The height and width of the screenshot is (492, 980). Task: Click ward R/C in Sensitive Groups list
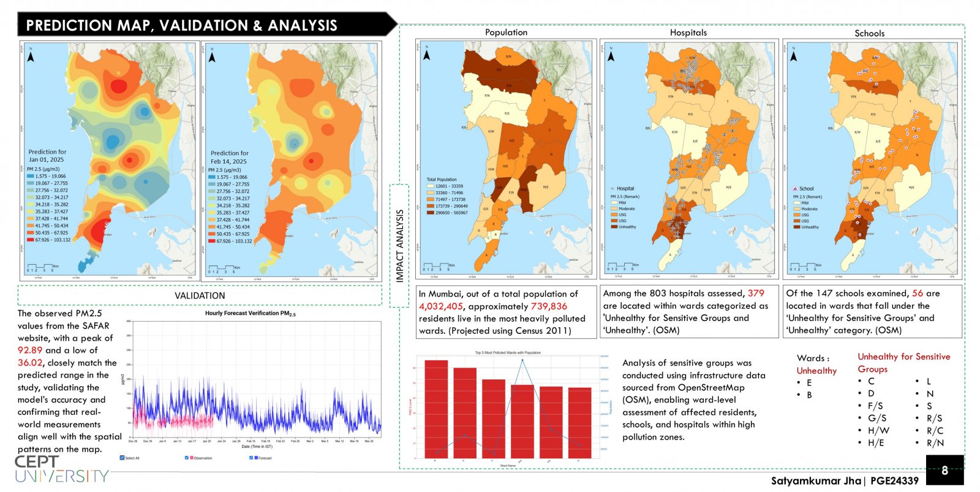click(935, 430)
